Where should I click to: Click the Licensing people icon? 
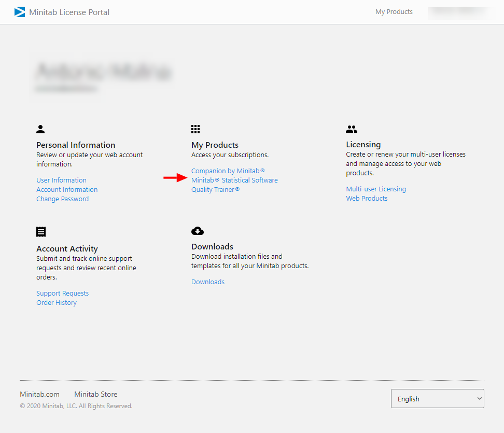point(352,129)
